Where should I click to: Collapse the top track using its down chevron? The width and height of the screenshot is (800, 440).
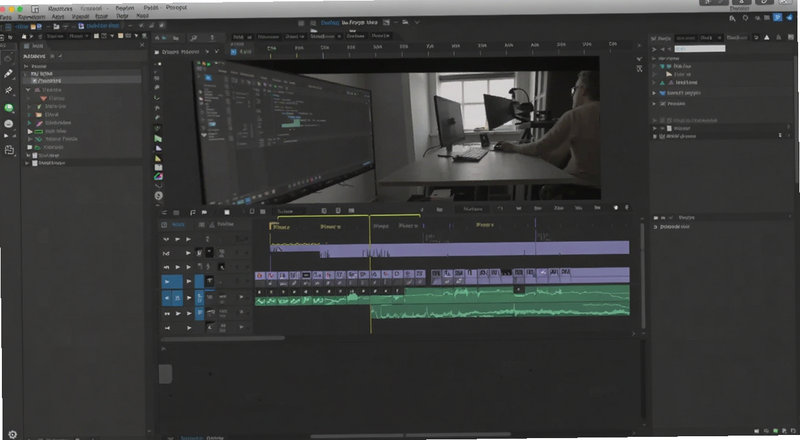point(166,239)
